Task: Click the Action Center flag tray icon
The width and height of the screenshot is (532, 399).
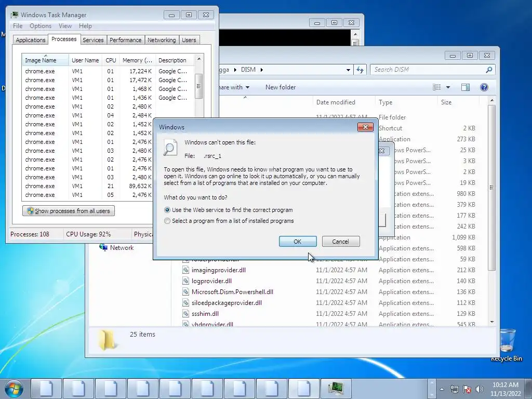Action: click(467, 389)
